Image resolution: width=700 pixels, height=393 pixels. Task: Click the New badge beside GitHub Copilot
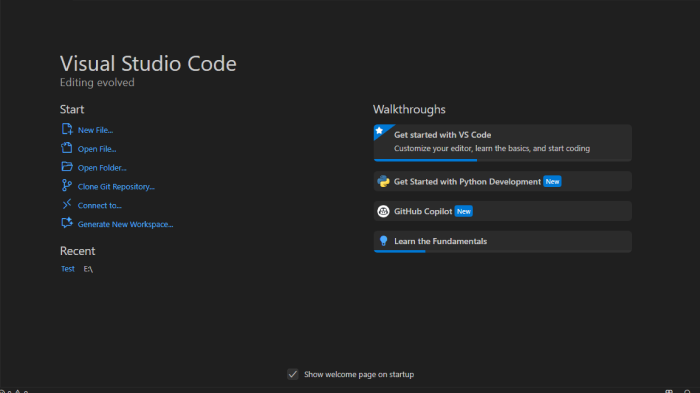(464, 211)
